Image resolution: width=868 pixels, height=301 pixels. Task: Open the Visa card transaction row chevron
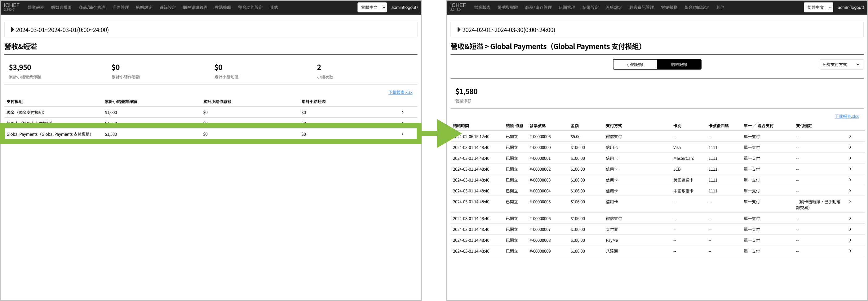pyautogui.click(x=850, y=147)
